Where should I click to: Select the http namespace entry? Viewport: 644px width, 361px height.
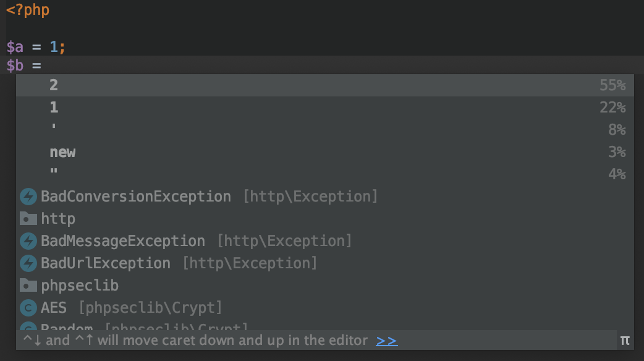pos(325,218)
